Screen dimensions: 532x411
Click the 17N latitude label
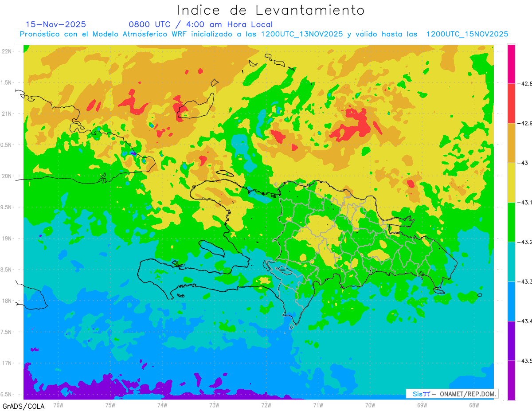7,363
